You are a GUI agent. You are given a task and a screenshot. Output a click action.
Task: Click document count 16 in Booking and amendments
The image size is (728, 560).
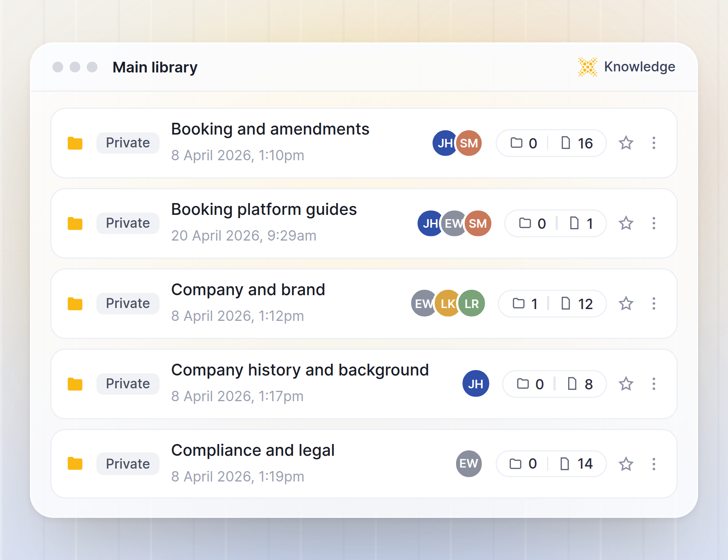[x=577, y=143]
